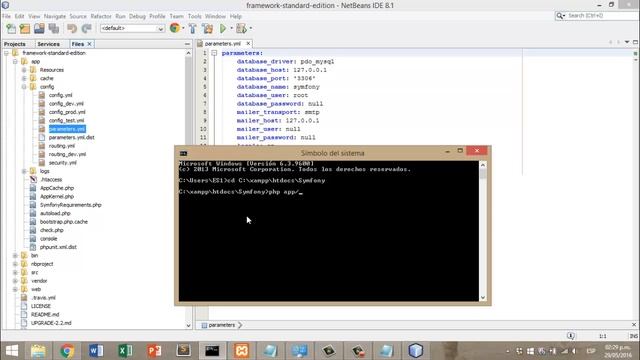
Task: Click the Clean and Build icon
Action: 207,28
